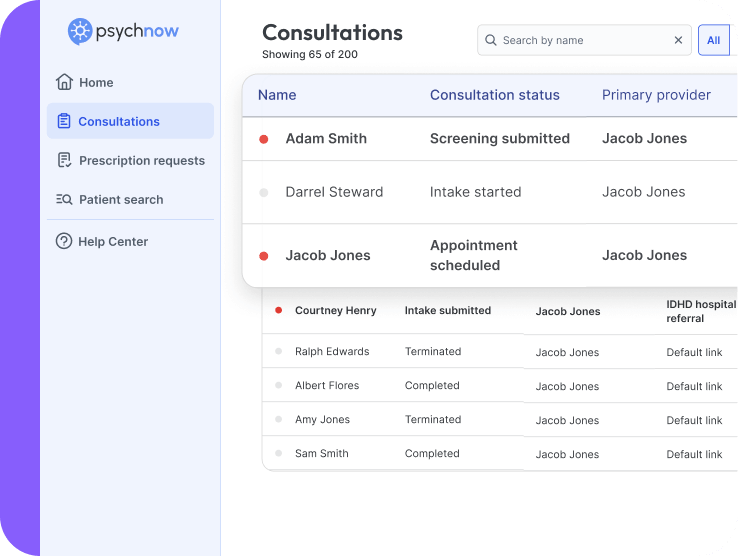Image resolution: width=738 pixels, height=556 pixels.
Task: Click the Home house icon
Action: [64, 82]
